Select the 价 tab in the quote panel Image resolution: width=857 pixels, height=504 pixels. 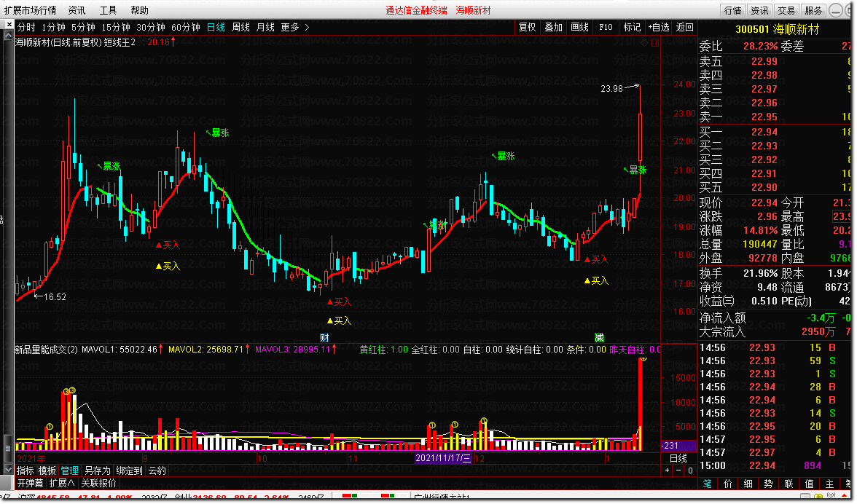(727, 484)
